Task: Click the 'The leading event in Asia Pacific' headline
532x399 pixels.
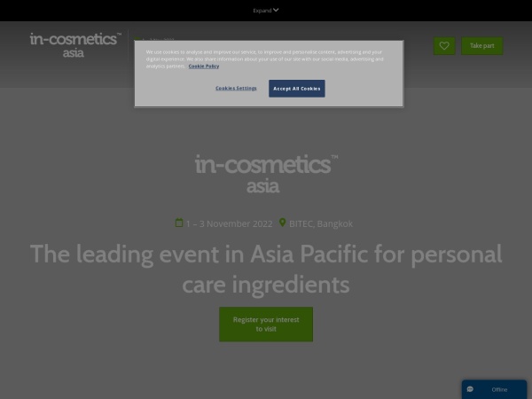Action: 266,269
